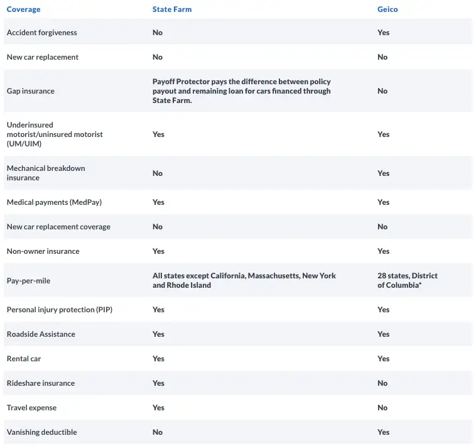Select the Personal injury protection (PIP) label
The image size is (476, 448).
(x=60, y=310)
